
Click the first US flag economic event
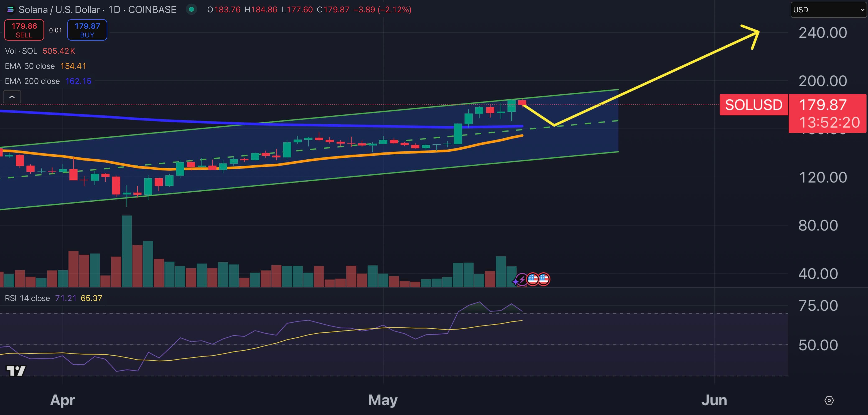(533, 279)
